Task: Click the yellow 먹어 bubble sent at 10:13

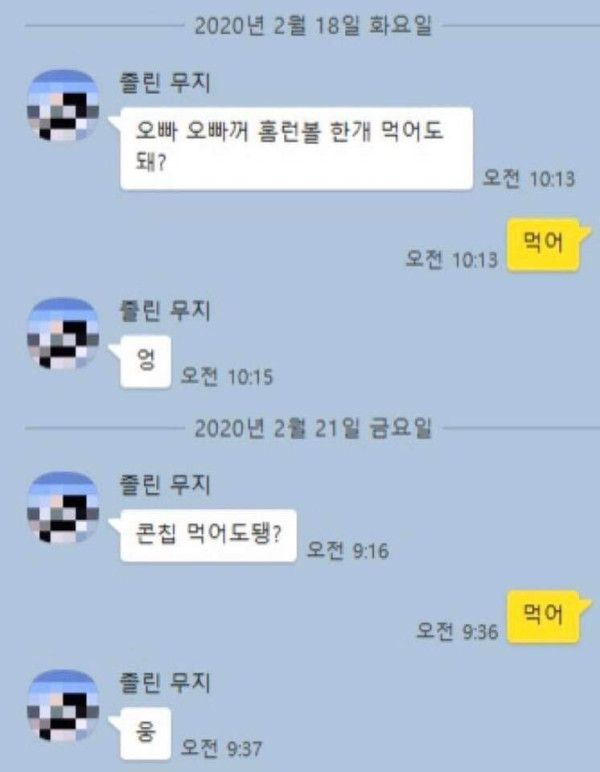Action: [543, 245]
